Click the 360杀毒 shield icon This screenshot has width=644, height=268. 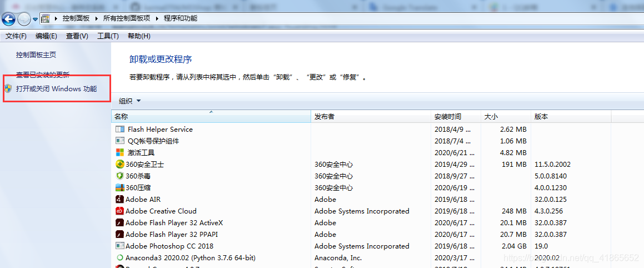point(119,176)
